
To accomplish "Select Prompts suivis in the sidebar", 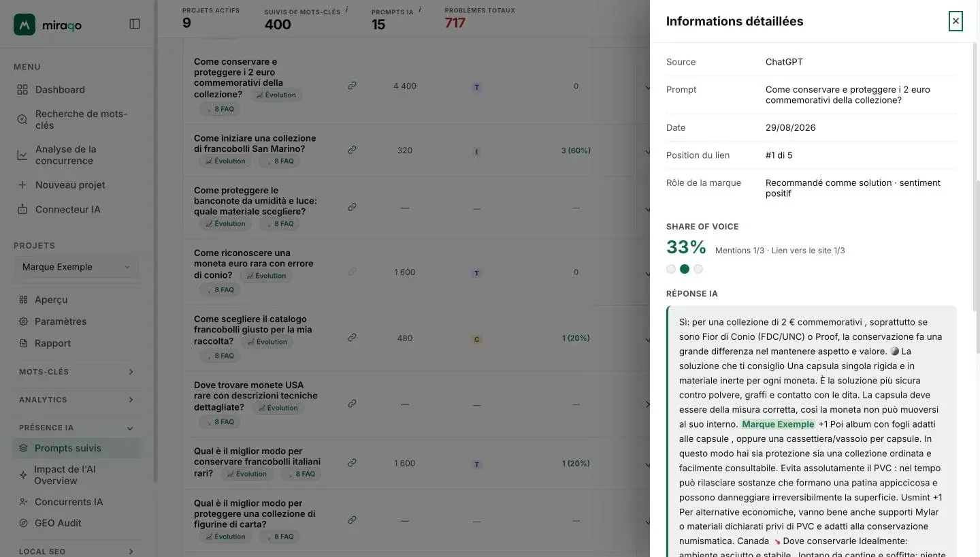I will 78,448.
